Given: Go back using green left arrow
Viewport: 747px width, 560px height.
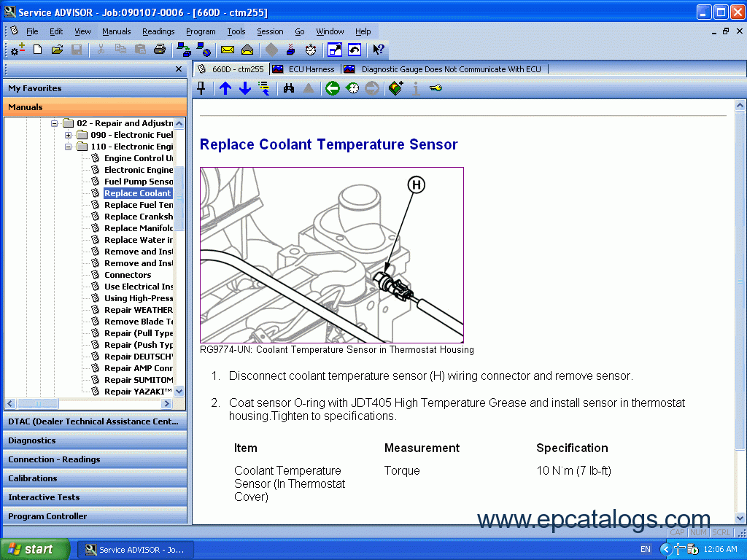Looking at the screenshot, I should coord(333,88).
